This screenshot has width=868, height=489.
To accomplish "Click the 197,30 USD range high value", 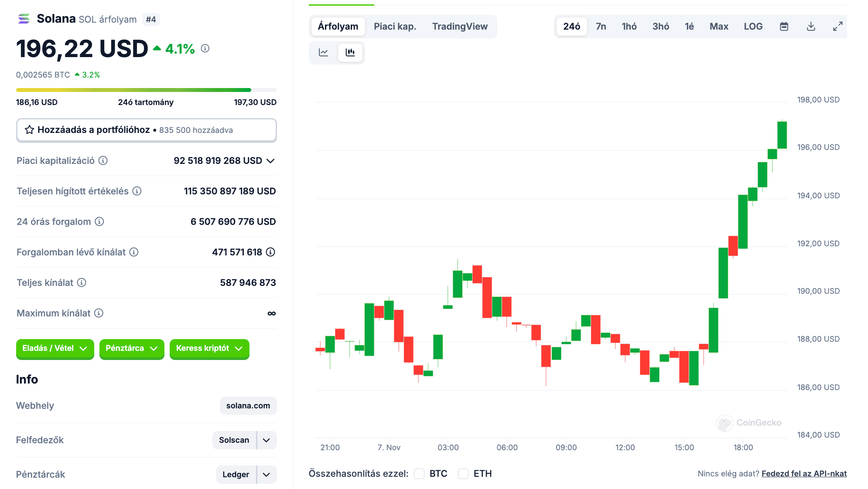I will 255,102.
